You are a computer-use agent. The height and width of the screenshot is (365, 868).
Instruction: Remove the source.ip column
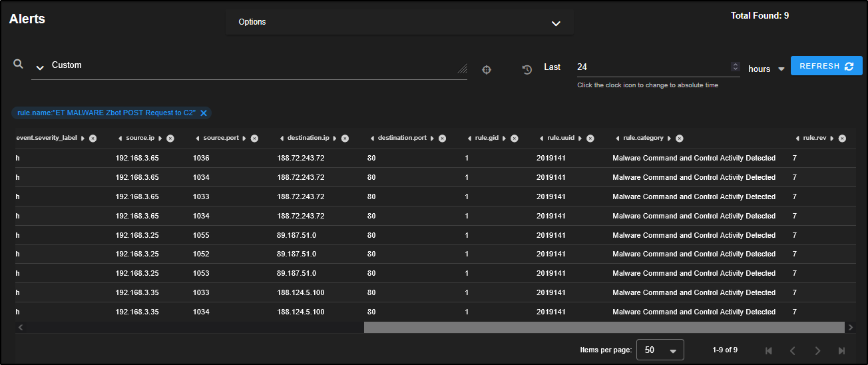point(170,139)
